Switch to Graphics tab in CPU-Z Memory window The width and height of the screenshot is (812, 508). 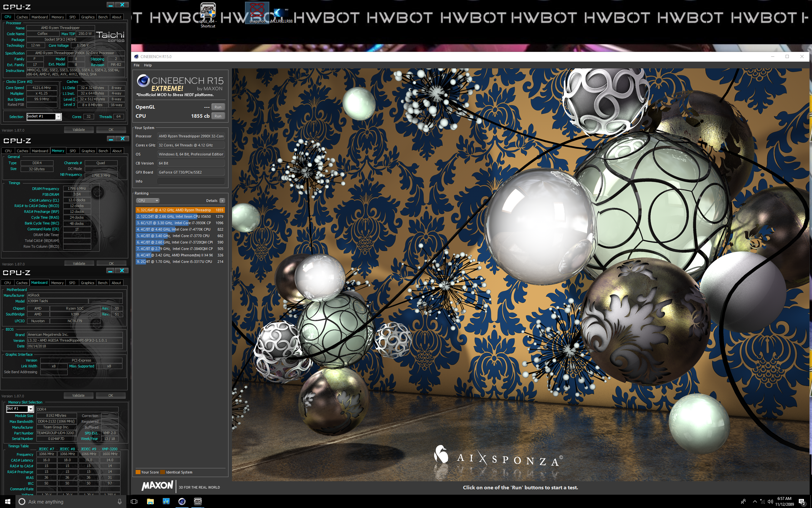[88, 151]
